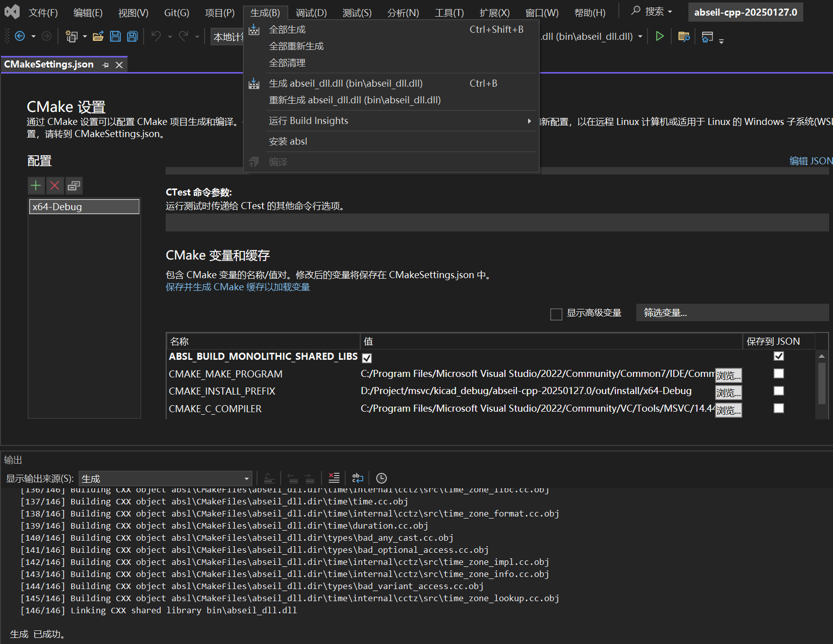This screenshot has height=644, width=833.
Task: Click the abseil-cpp-20250127.0 title button
Action: point(745,12)
